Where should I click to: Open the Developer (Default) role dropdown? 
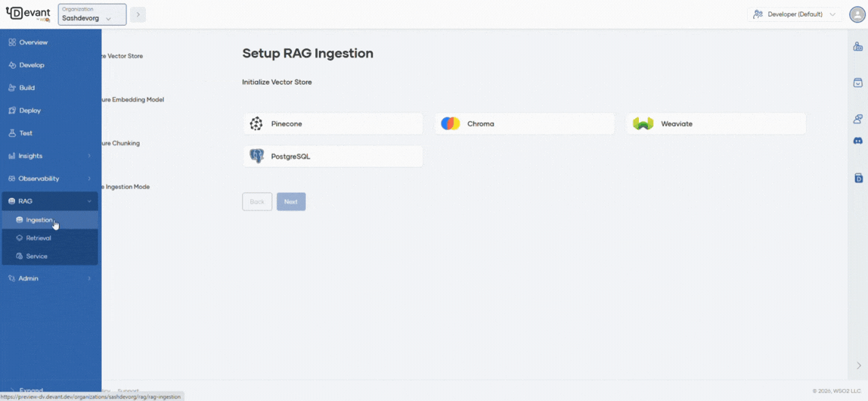[794, 14]
